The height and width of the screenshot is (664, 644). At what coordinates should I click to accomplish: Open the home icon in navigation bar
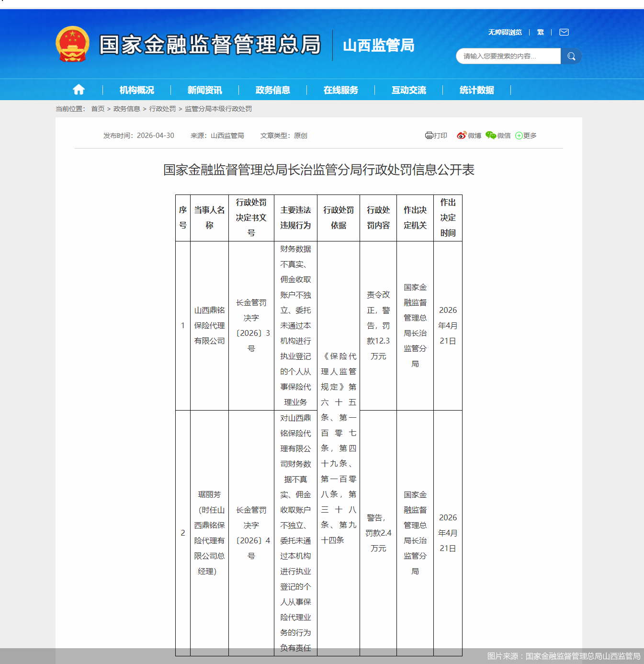coord(79,90)
